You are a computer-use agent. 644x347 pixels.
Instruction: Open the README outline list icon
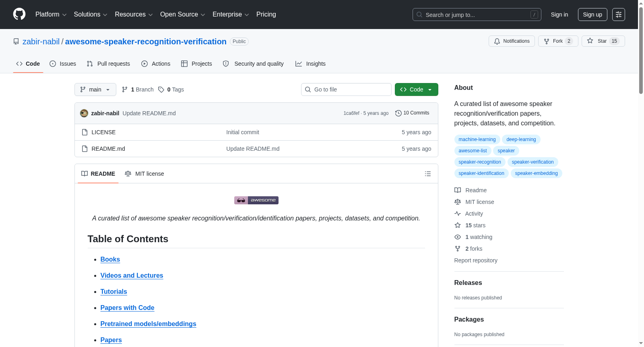tap(428, 174)
